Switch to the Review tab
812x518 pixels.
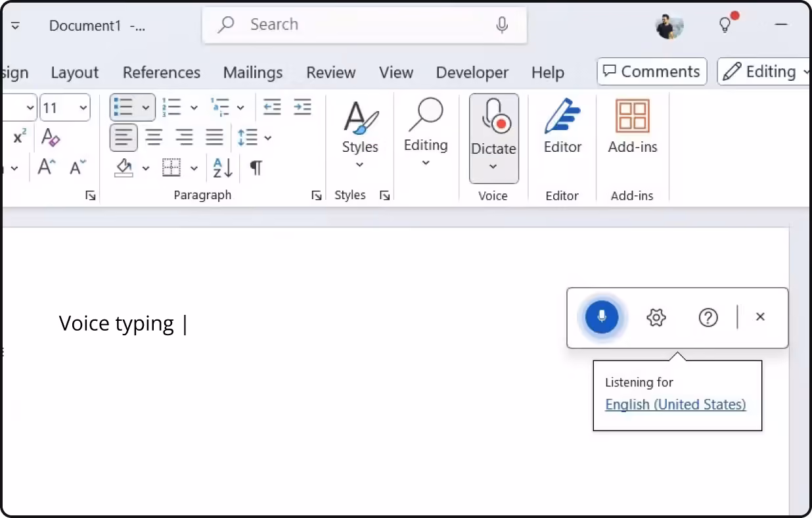coord(331,72)
